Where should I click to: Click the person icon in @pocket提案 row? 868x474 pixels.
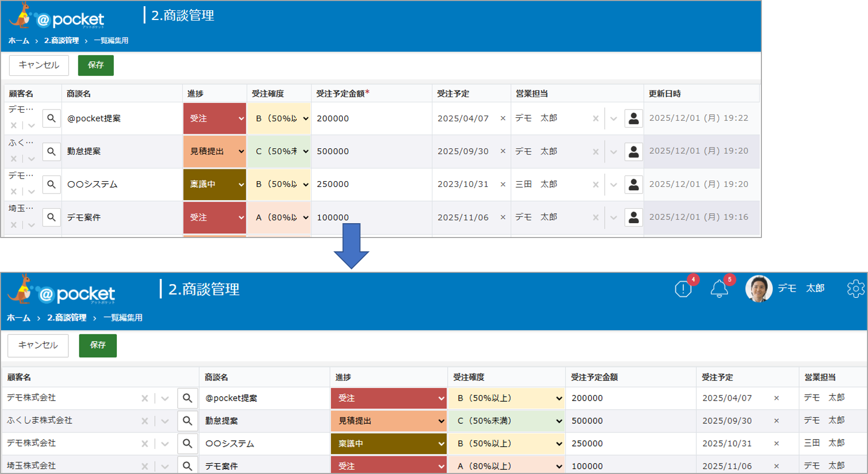[633, 118]
